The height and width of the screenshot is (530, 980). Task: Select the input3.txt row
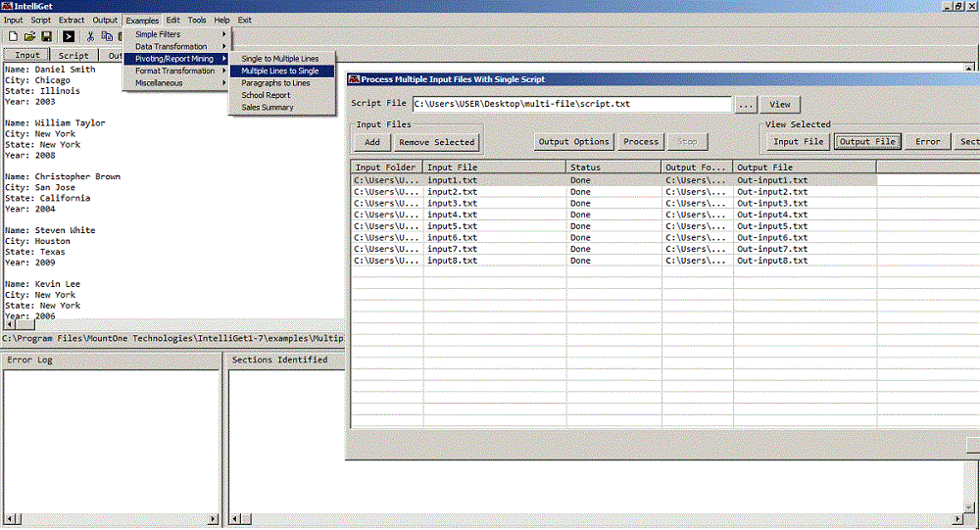click(613, 203)
